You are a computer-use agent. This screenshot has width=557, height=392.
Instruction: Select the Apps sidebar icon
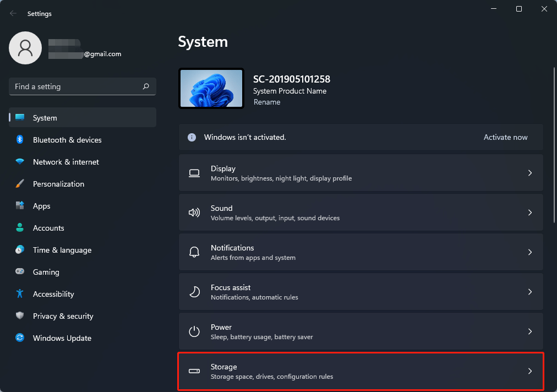(22, 206)
